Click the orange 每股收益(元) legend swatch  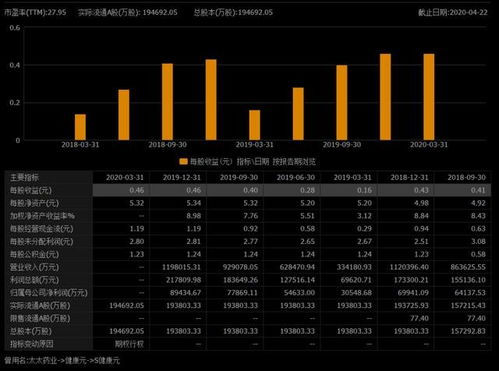click(x=183, y=162)
